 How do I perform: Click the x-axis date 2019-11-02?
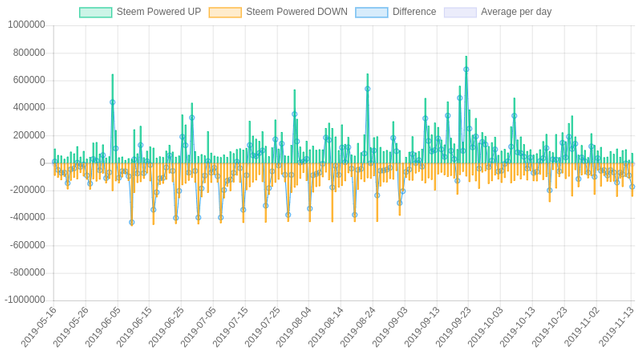(x=581, y=327)
